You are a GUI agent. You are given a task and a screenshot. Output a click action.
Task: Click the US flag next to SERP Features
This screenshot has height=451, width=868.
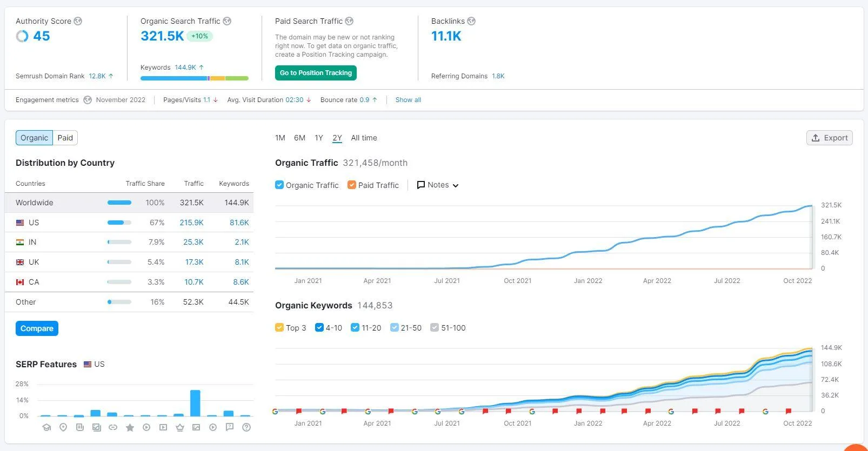(88, 365)
